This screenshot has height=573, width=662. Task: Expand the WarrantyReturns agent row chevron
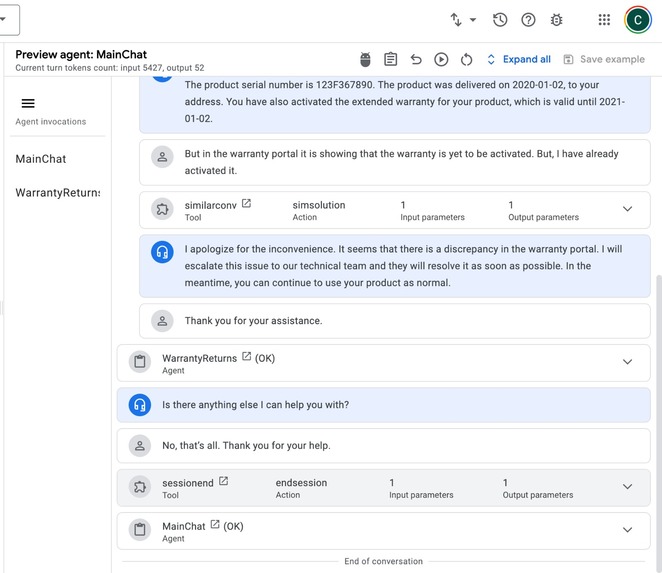coord(627,362)
